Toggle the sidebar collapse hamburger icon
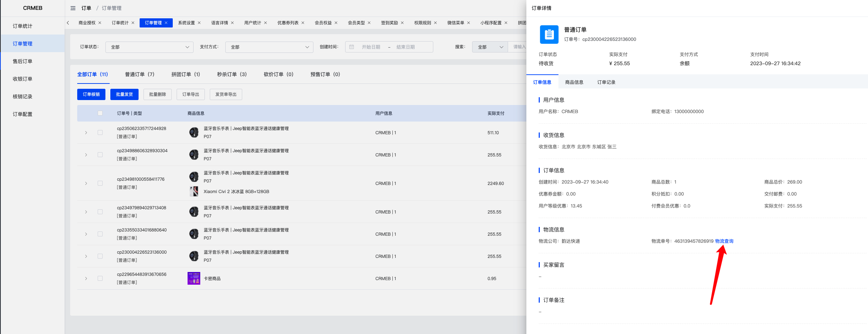 73,8
